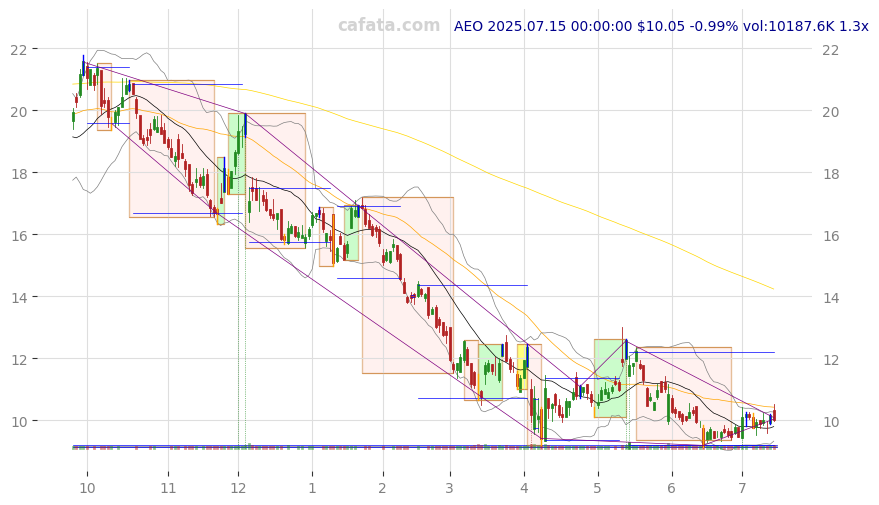
Task: Select month 4 on the time axis
Action: click(524, 488)
